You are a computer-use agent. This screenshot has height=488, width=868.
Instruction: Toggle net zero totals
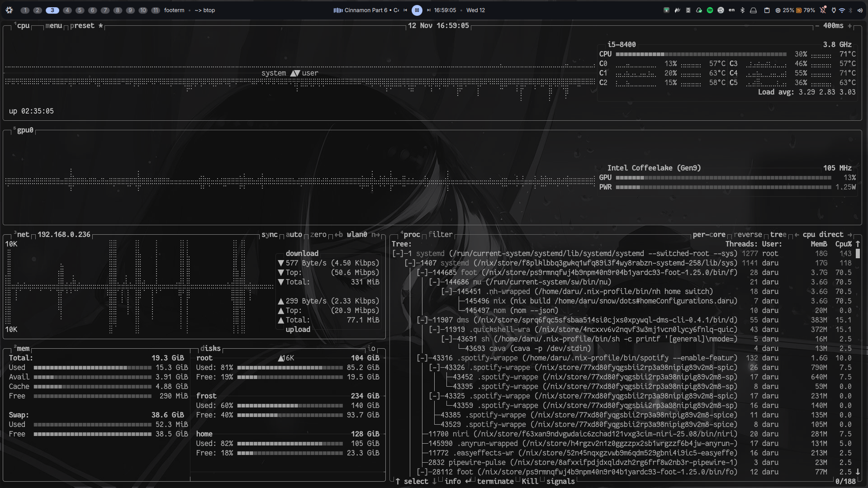pos(318,234)
